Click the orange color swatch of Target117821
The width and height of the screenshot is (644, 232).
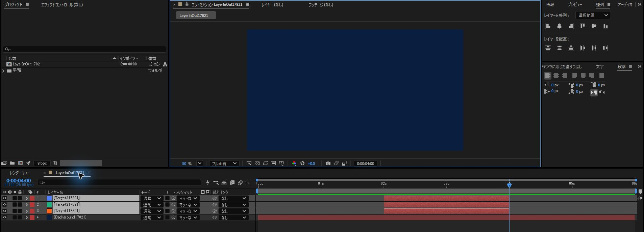(x=49, y=211)
